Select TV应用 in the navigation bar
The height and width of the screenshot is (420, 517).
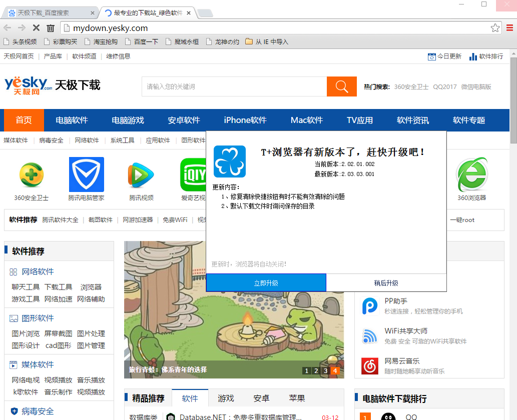point(360,120)
